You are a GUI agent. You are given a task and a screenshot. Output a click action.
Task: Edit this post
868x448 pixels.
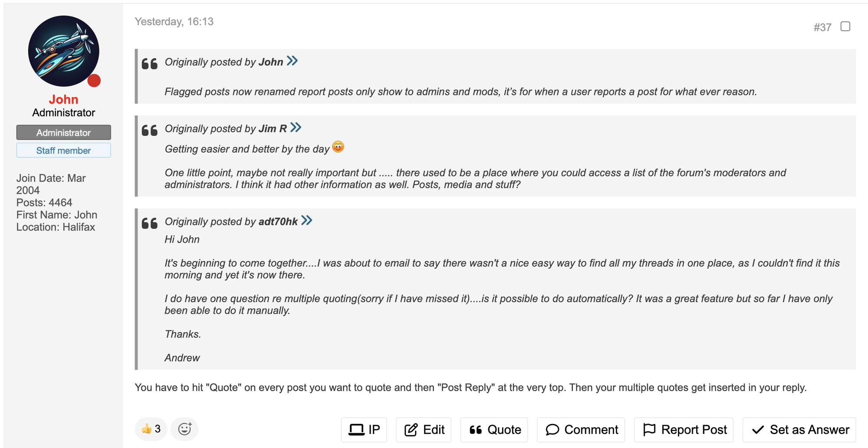click(x=424, y=430)
